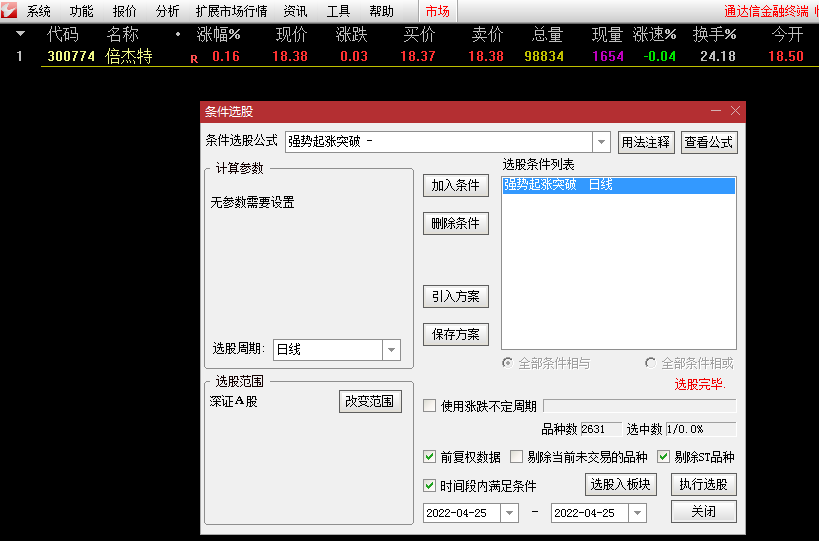Switch to the 市场 tab
Screen dimensions: 819x541
(x=438, y=11)
